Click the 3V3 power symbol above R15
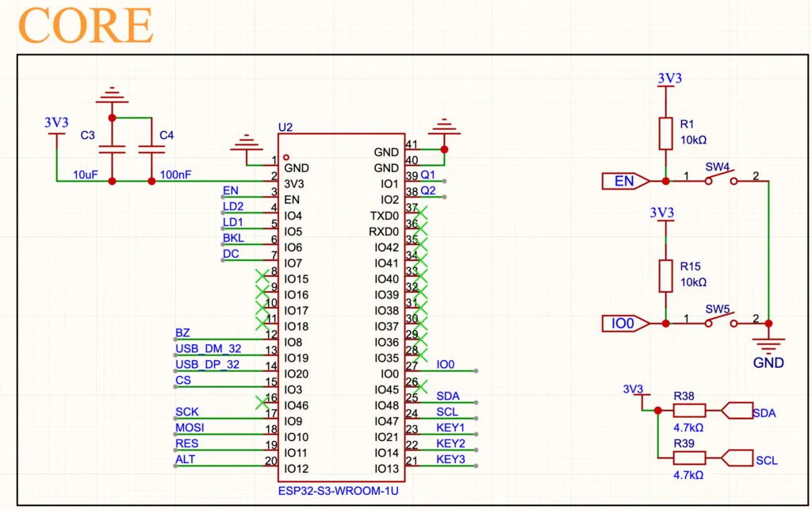 coord(662,214)
